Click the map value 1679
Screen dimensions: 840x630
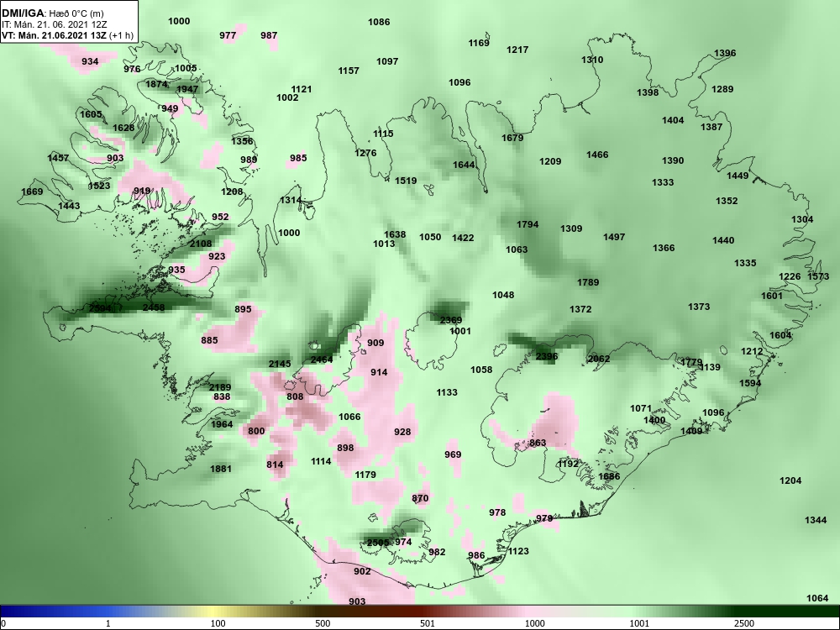pos(512,138)
